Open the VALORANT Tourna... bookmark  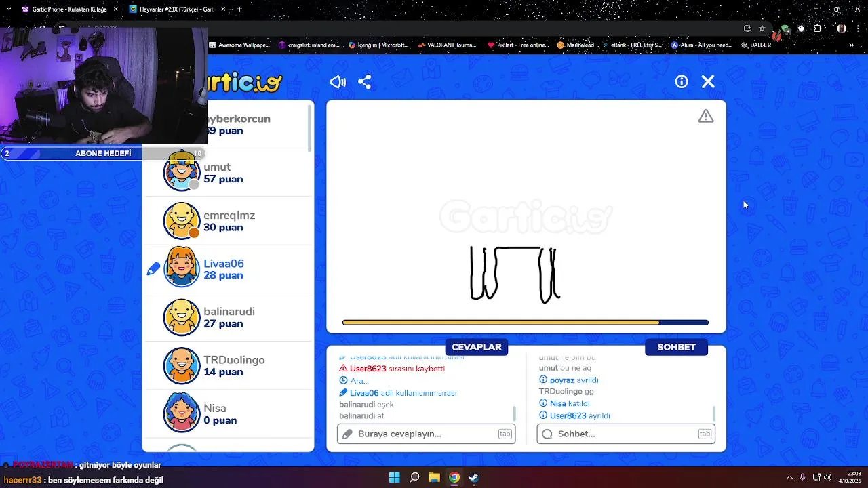point(448,45)
